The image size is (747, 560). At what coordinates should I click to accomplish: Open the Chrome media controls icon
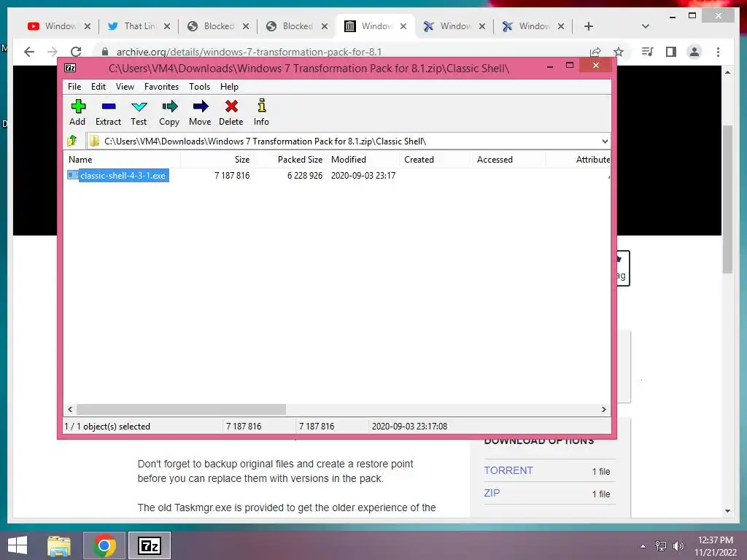click(x=648, y=52)
